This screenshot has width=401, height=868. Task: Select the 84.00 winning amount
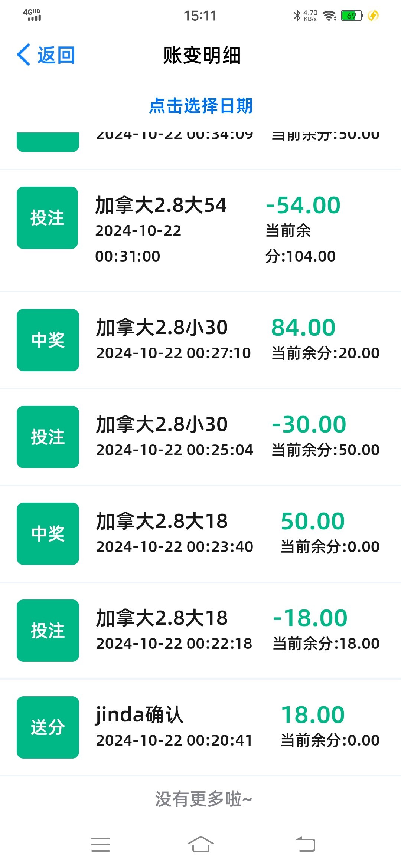pos(303,328)
